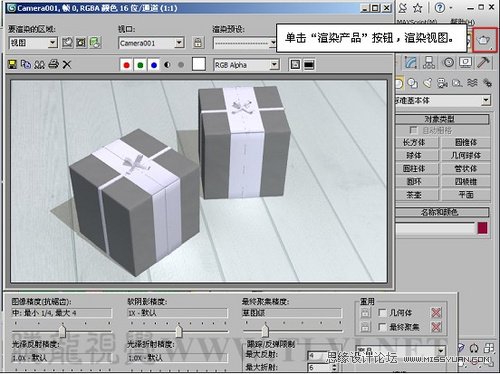Click the edit render region icon
The height and width of the screenshot is (374, 500).
coord(67,43)
